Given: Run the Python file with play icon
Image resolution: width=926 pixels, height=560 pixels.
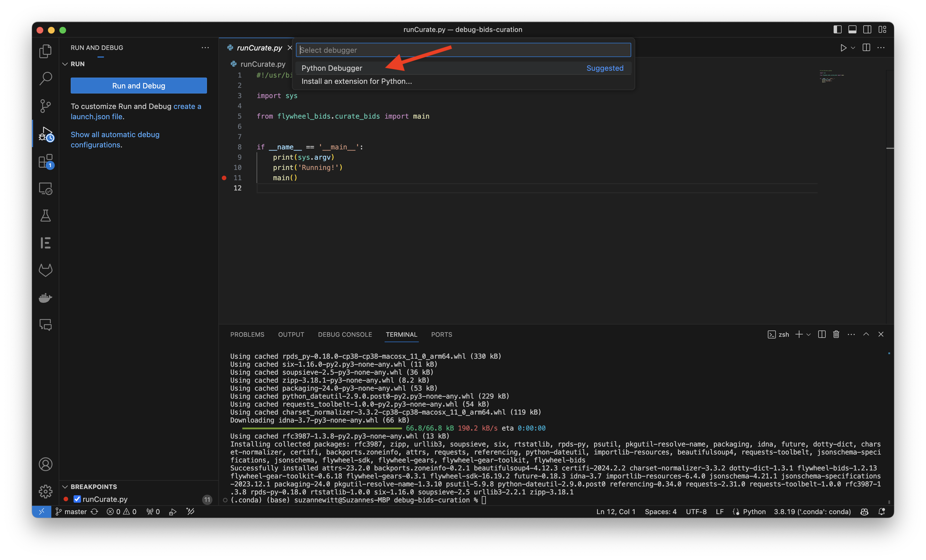Looking at the screenshot, I should click(843, 48).
